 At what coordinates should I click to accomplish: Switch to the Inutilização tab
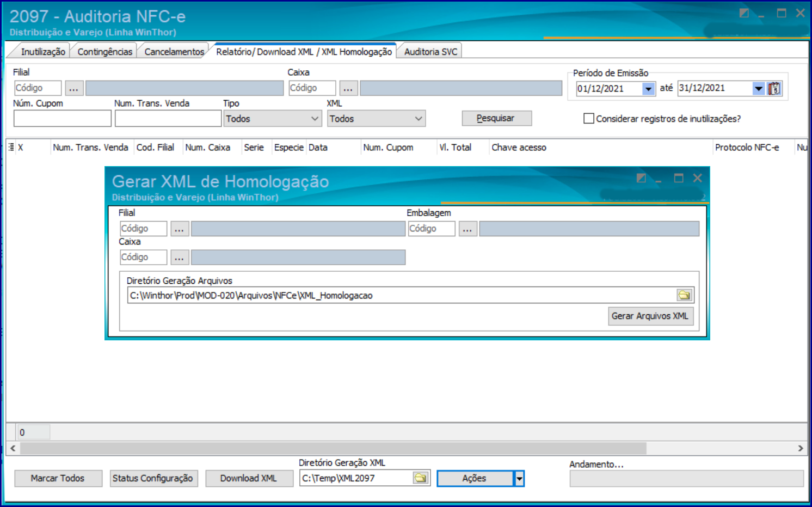tap(43, 52)
